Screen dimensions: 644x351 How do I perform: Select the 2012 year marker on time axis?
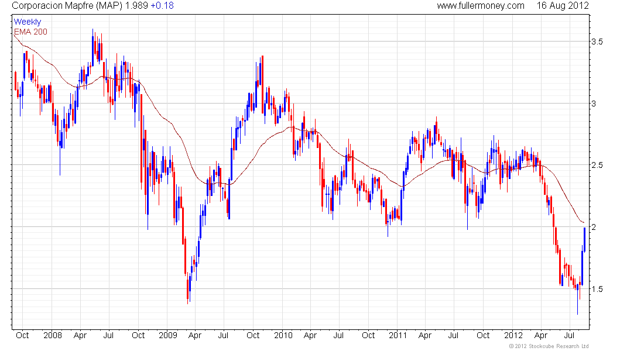tap(513, 336)
